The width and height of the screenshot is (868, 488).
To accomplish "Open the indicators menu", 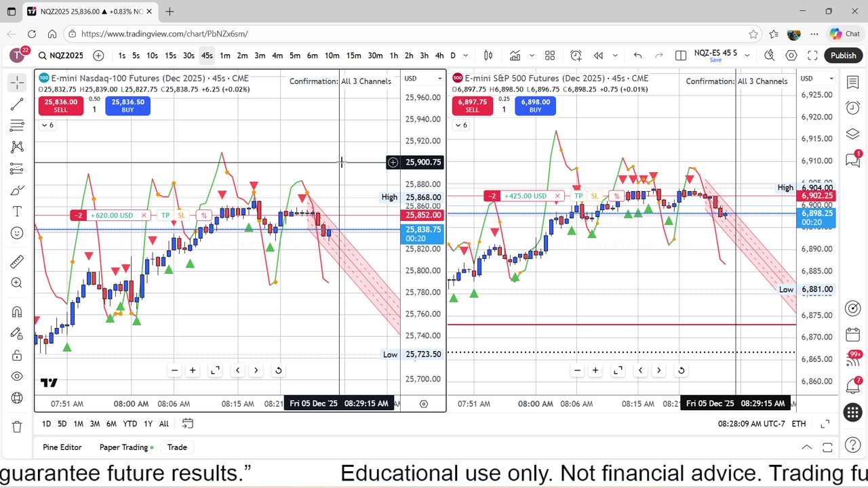I will point(515,56).
